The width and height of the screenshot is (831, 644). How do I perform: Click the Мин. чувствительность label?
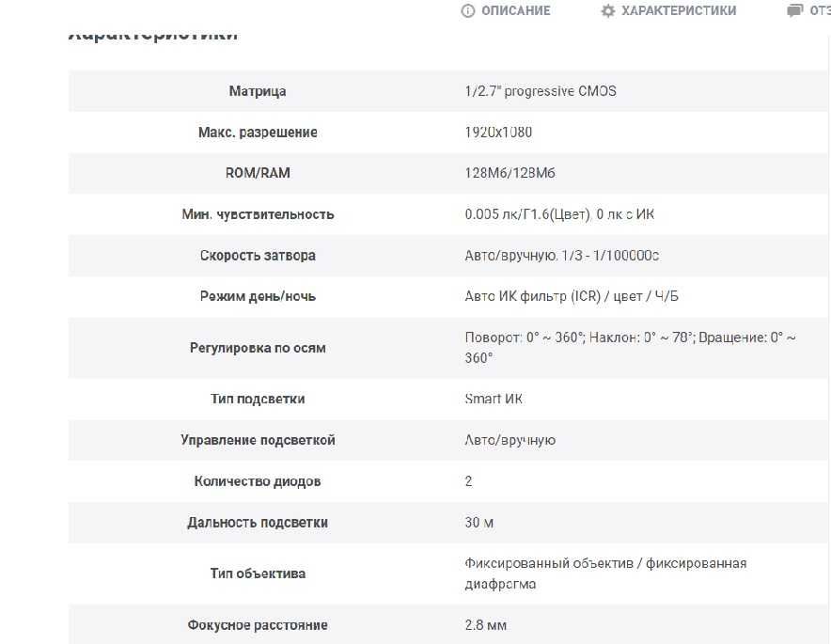click(x=258, y=214)
